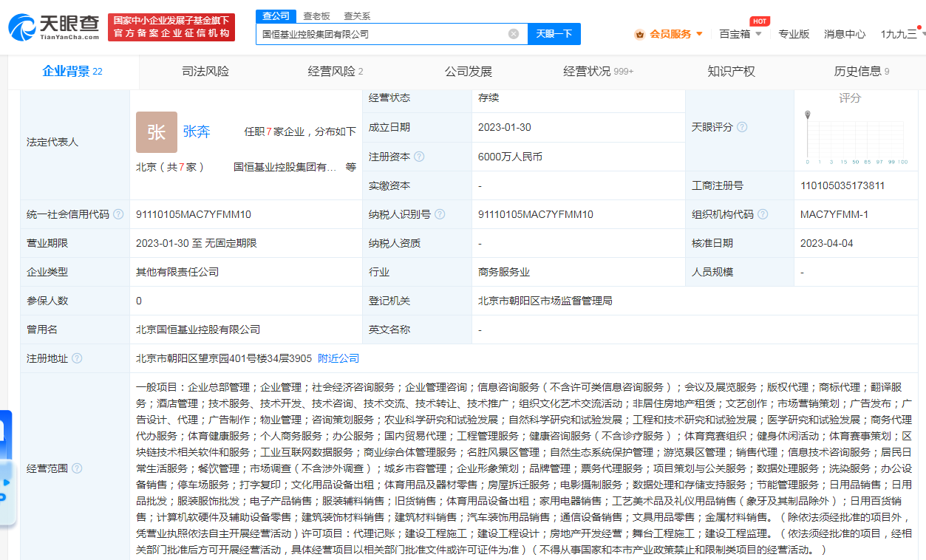Open the 百宝箱 dropdown
The width and height of the screenshot is (926, 560).
coord(737,33)
